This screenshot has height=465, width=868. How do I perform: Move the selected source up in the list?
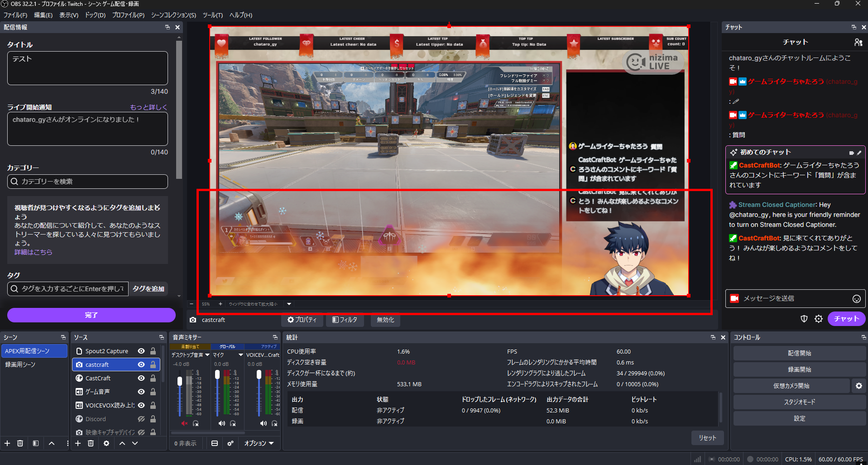coord(122,443)
